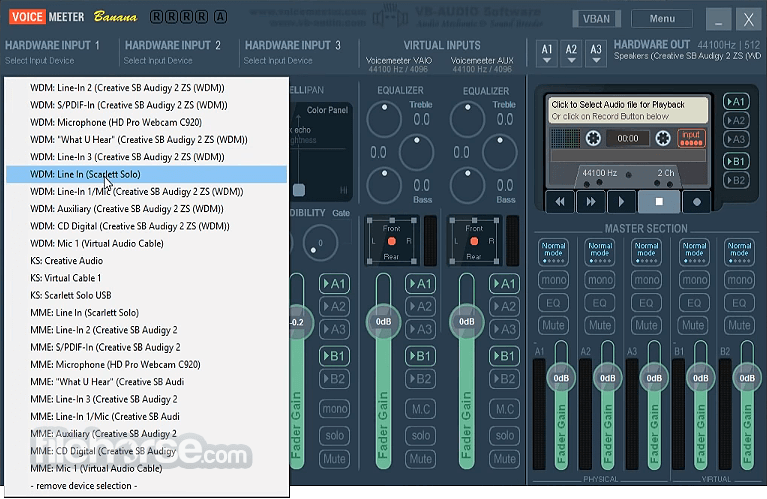This screenshot has height=499, width=767.
Task: Enable EQ on master A3 bus
Action: coord(646,303)
